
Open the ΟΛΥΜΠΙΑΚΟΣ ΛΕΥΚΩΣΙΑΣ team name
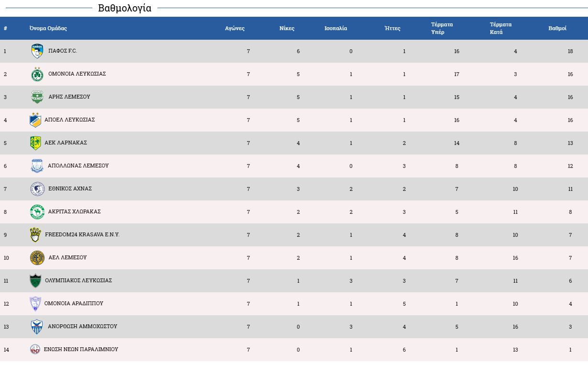pyautogui.click(x=78, y=280)
